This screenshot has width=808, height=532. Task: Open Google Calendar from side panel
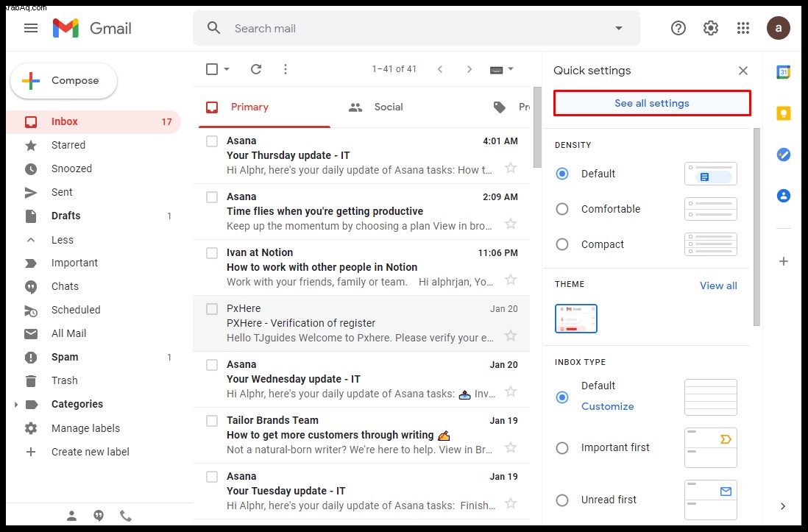click(783, 72)
